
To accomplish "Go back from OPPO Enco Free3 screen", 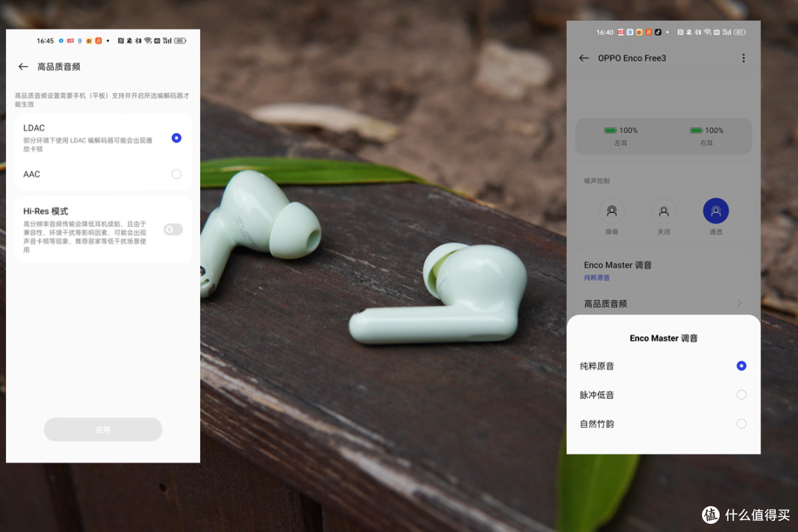I will point(584,58).
